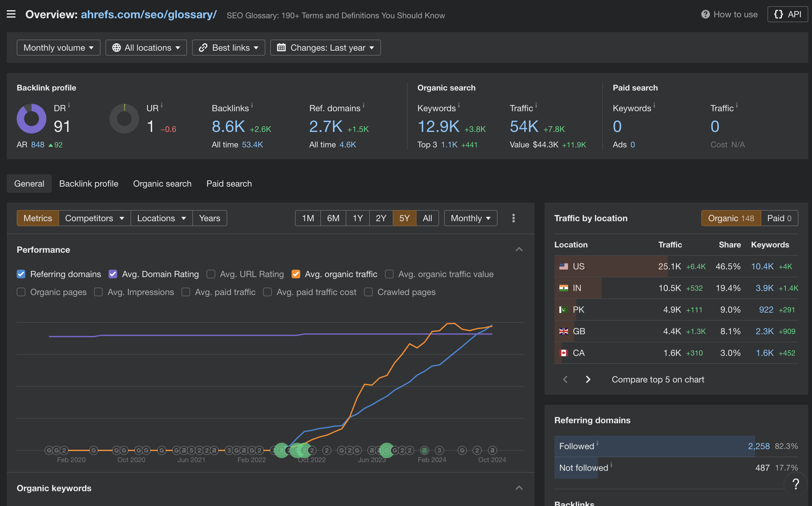Select the Paid 0 traffic toggle
Screen dimensions: 812x506
779,218
